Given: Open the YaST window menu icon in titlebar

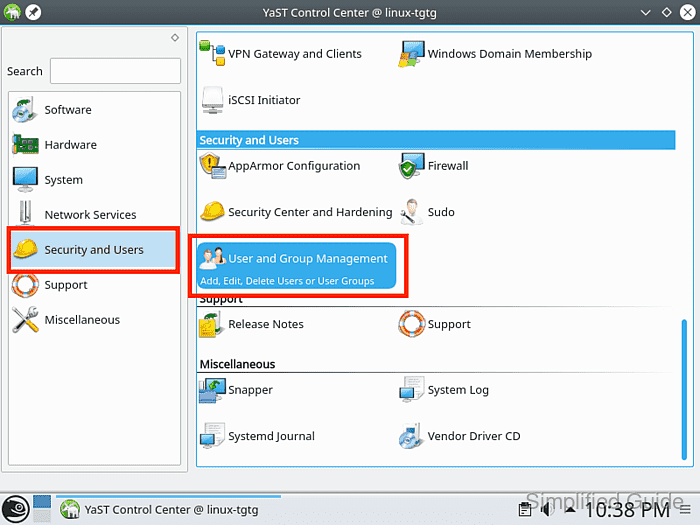Looking at the screenshot, I should [12, 12].
